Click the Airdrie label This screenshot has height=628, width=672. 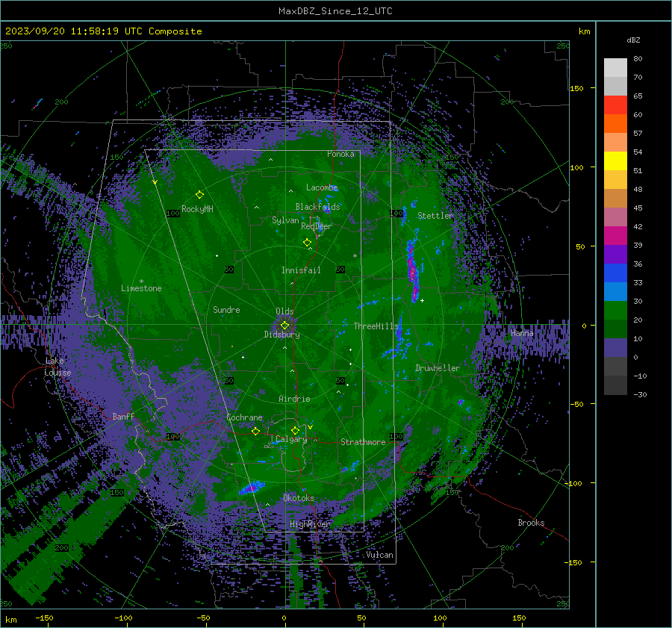[x=294, y=399]
